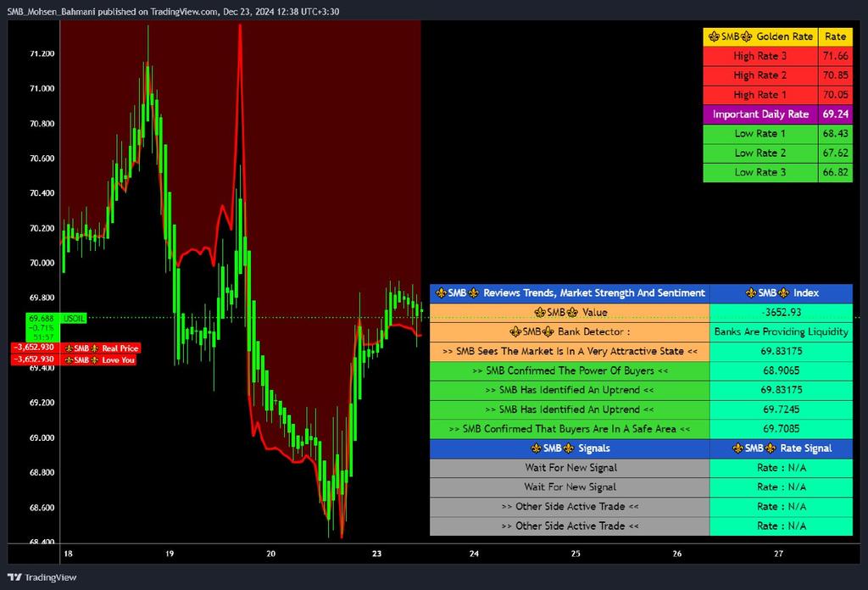Image resolution: width=868 pixels, height=590 pixels.
Task: Click the 70.85 rate value
Action: (835, 75)
